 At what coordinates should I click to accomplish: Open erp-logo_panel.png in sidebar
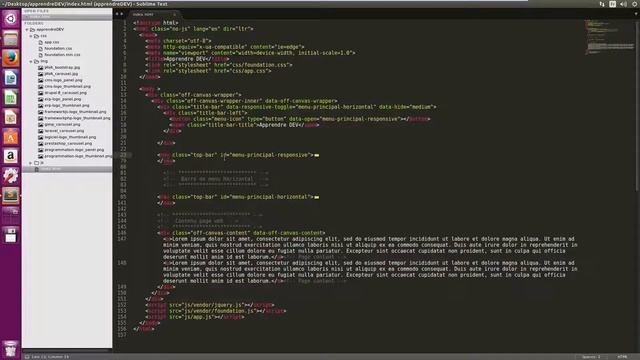click(62, 99)
